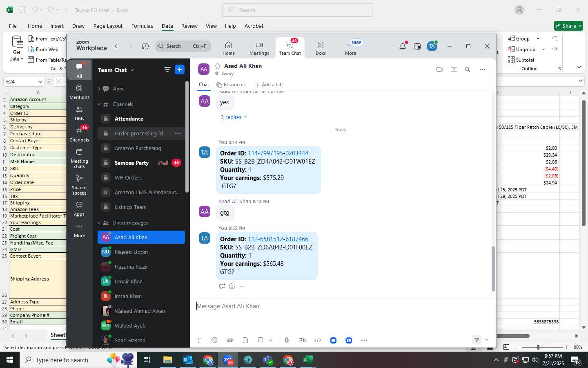Screen dimensions: 588x368
Task: Open order link 112-6581512
Action: 265,239
